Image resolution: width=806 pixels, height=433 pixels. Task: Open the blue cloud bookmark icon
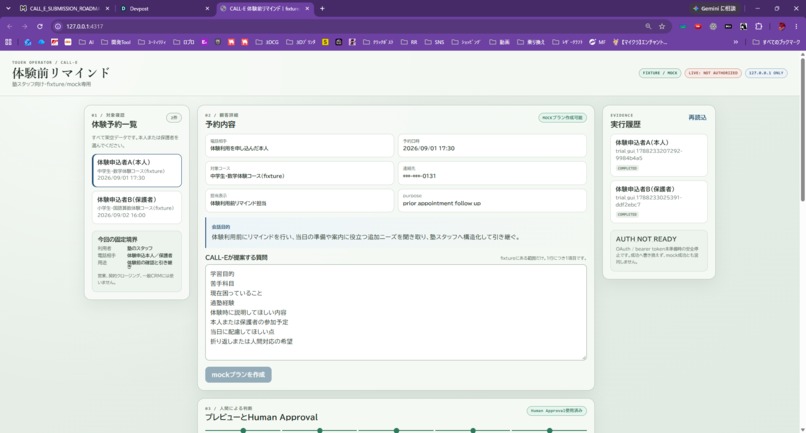(41, 42)
